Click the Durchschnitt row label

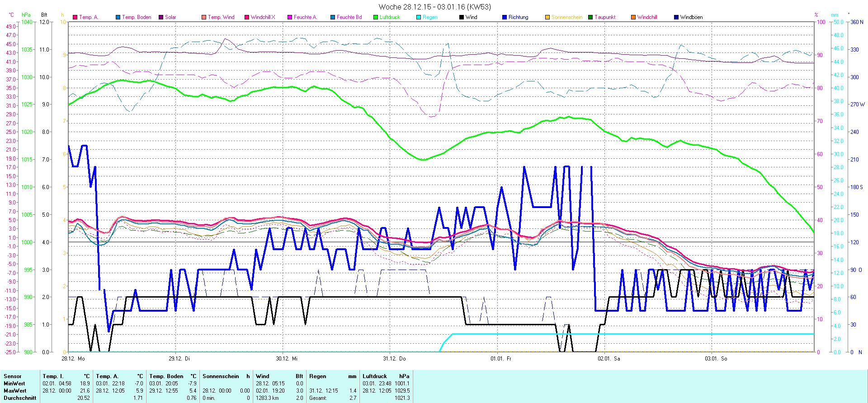coord(20,398)
